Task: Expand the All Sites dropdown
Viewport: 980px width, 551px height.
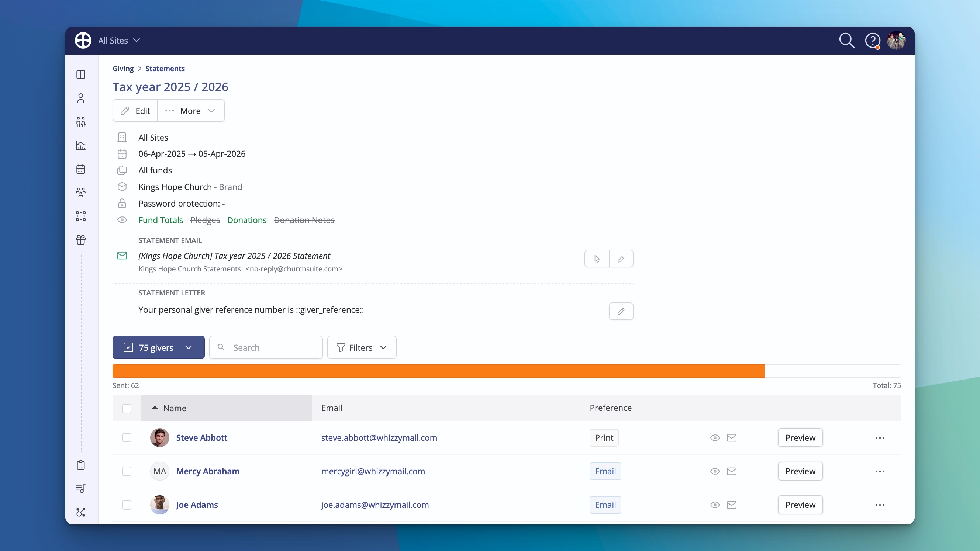Action: pyautogui.click(x=119, y=40)
